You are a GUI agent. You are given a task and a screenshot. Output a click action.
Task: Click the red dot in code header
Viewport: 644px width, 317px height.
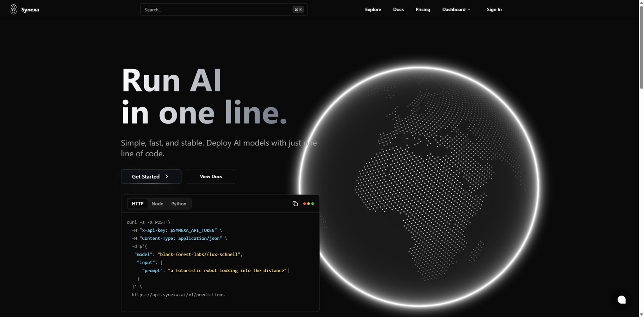pos(304,204)
